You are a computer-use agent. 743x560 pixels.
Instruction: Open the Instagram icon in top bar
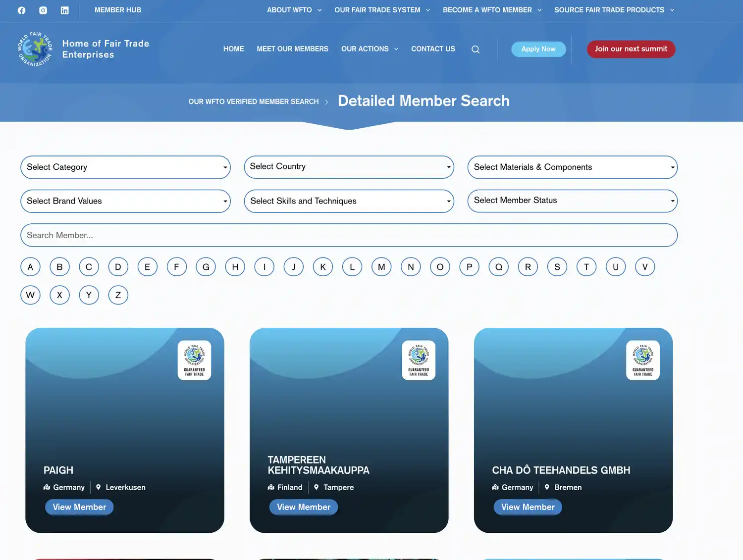(43, 10)
